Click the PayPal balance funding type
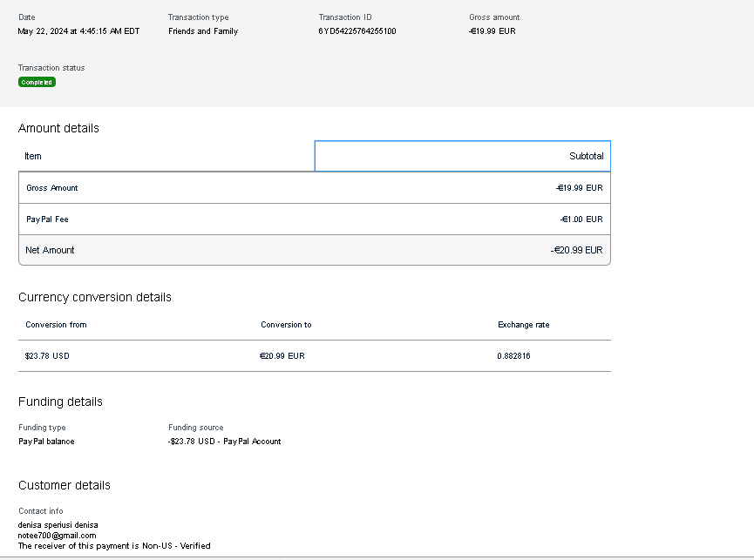The height and width of the screenshot is (560, 754). 46,442
